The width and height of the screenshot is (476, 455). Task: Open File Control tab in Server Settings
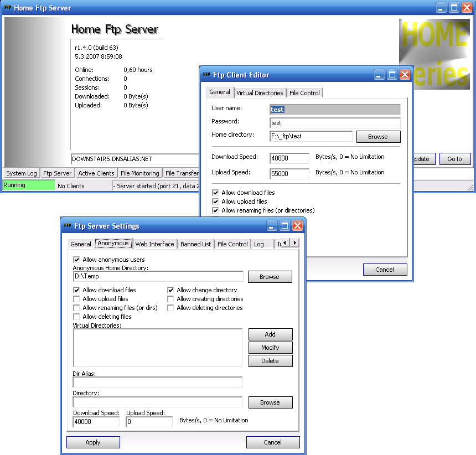(232, 244)
